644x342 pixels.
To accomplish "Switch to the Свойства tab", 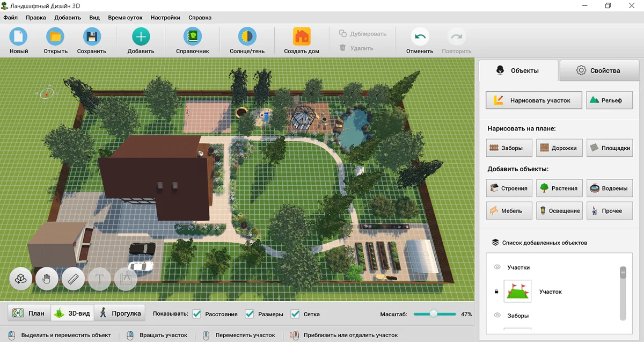I will coord(598,70).
